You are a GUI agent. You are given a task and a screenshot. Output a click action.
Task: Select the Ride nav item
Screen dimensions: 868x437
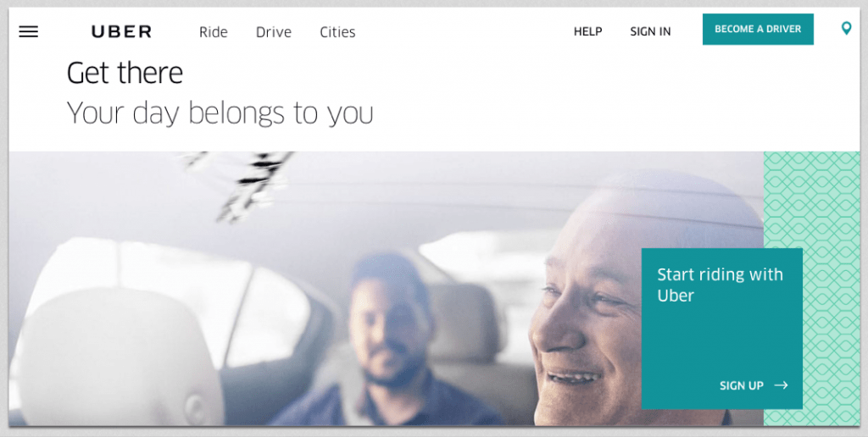213,32
